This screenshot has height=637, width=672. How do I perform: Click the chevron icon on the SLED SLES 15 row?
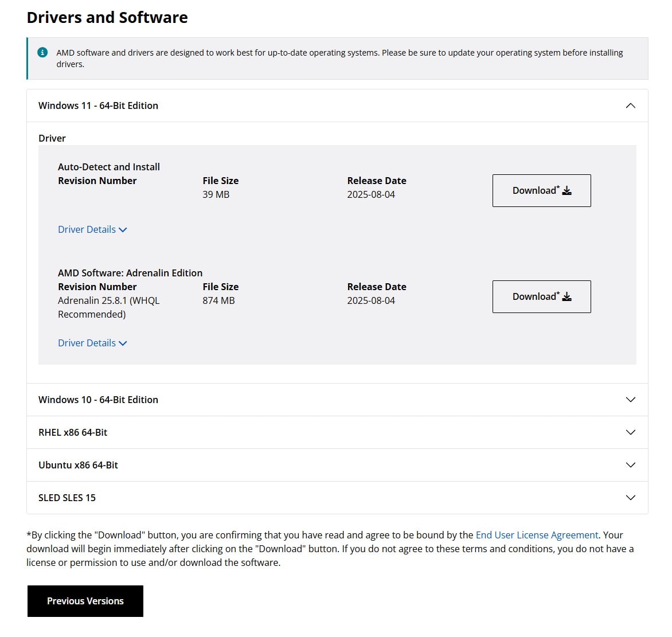click(630, 498)
